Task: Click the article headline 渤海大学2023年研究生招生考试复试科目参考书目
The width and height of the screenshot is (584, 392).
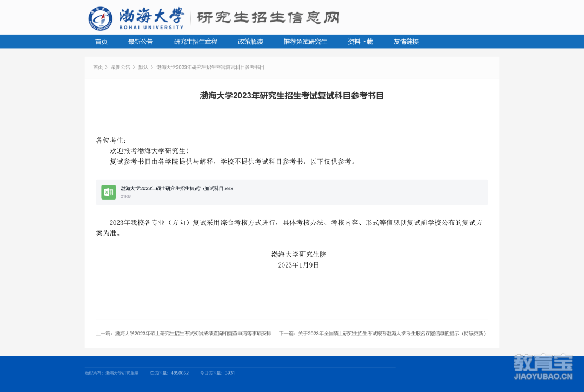Action: [x=292, y=96]
